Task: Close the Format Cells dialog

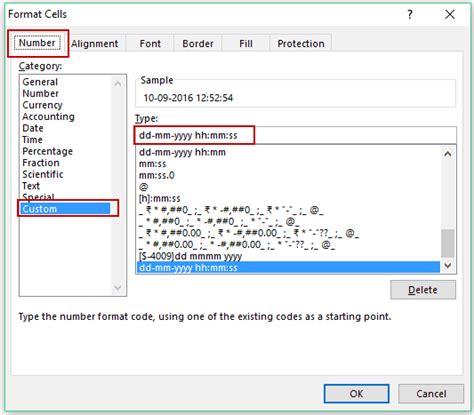Action: pos(450,14)
